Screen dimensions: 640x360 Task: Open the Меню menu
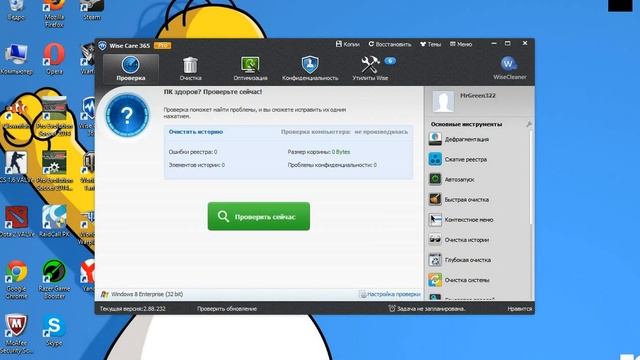point(461,44)
